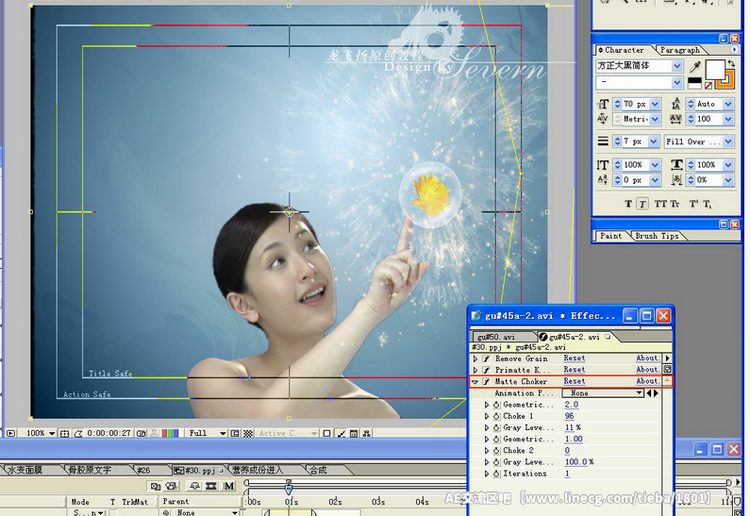This screenshot has height=516, width=750.
Task: Open kerning Metrics dropdown
Action: tap(655, 119)
